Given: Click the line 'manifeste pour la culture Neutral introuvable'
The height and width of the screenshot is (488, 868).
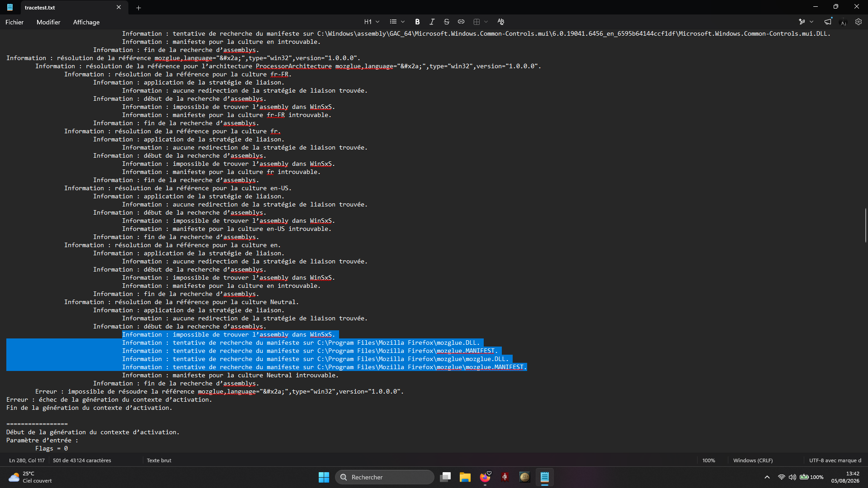Looking at the screenshot, I should [230, 375].
